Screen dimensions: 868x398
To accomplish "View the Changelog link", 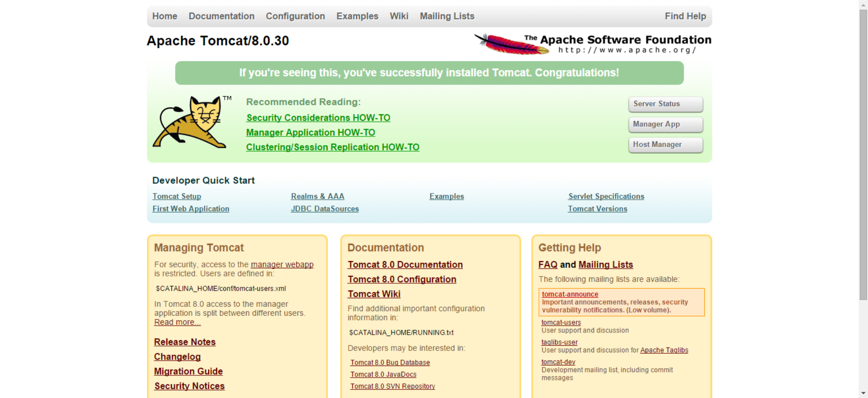I will click(177, 357).
